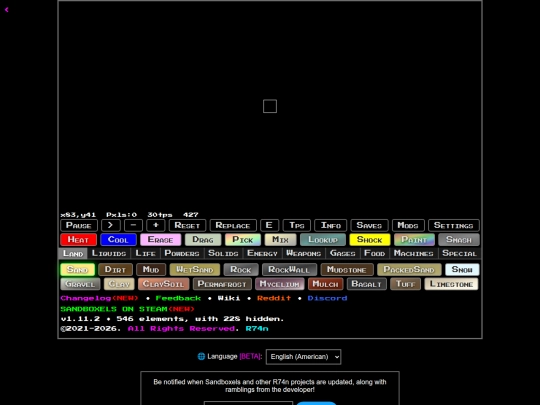Switch to the Life category tab
This screenshot has height=405, width=540.
[145, 253]
